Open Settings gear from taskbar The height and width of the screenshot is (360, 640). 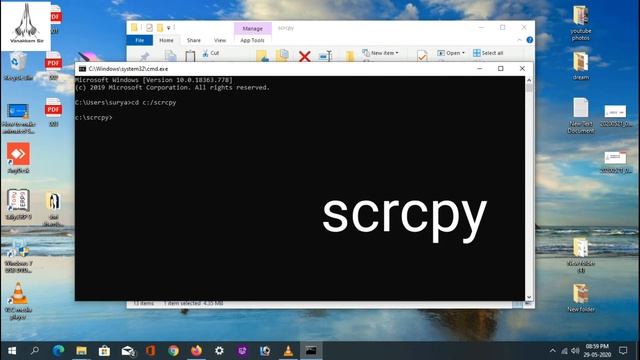click(219, 351)
